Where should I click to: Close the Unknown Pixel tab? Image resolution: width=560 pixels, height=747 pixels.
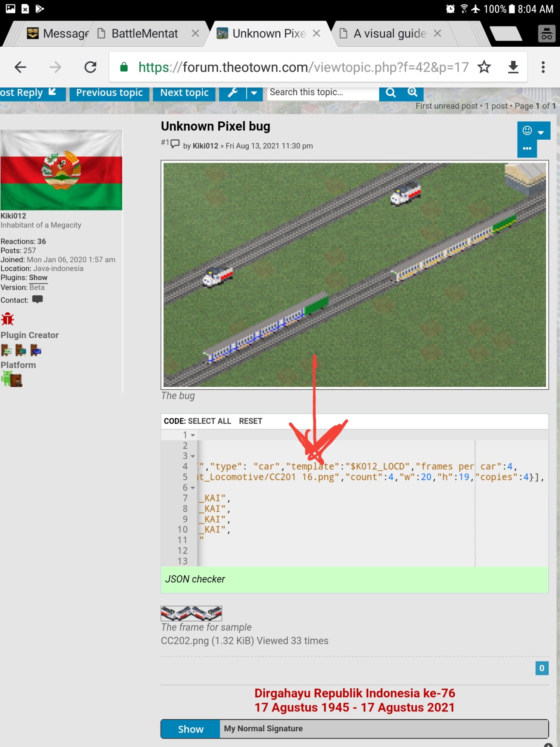pyautogui.click(x=317, y=34)
